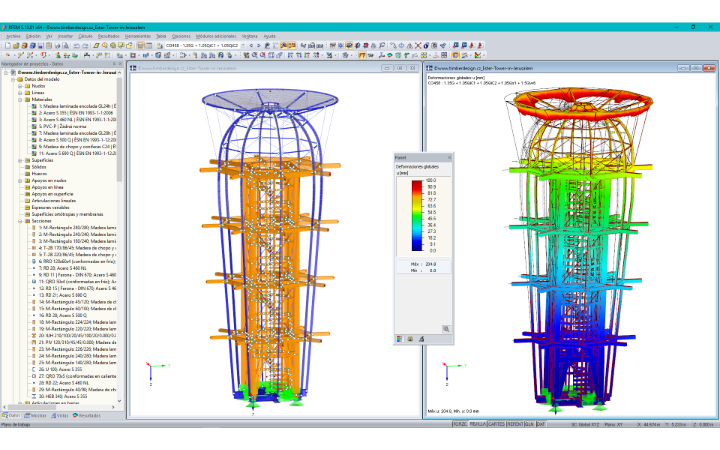Viewport: 720px width, 450px height.
Task: Switch to the Vistas navigator tab
Action: [60, 415]
